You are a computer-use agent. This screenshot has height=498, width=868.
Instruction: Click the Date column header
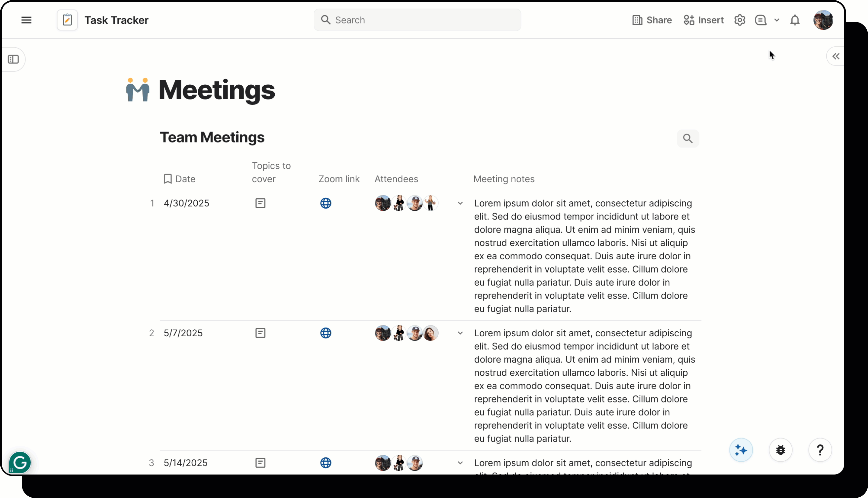(185, 179)
